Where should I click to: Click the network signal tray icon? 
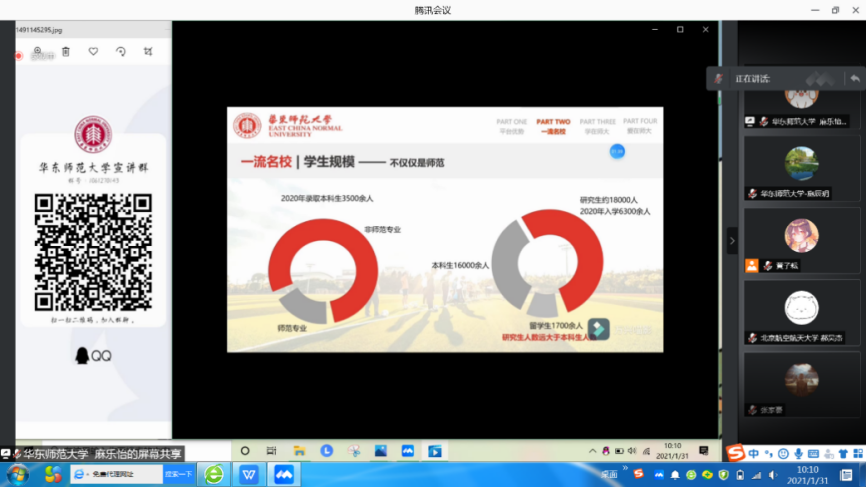(x=756, y=475)
